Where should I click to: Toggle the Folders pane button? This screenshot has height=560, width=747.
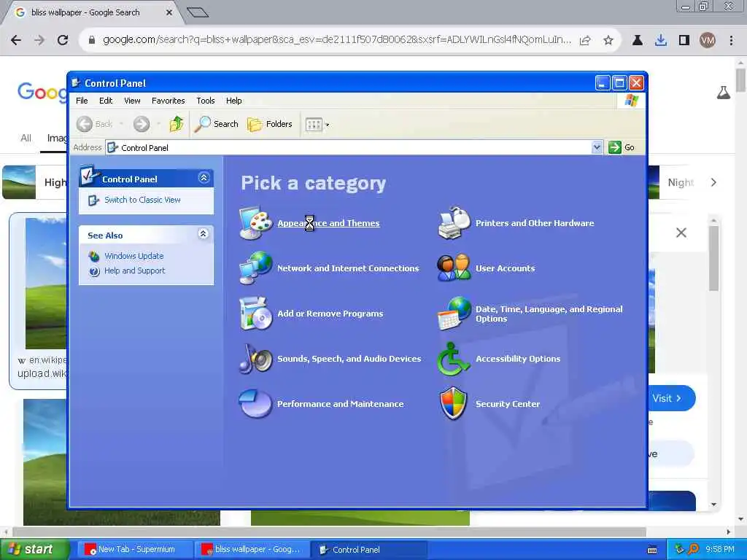(270, 124)
